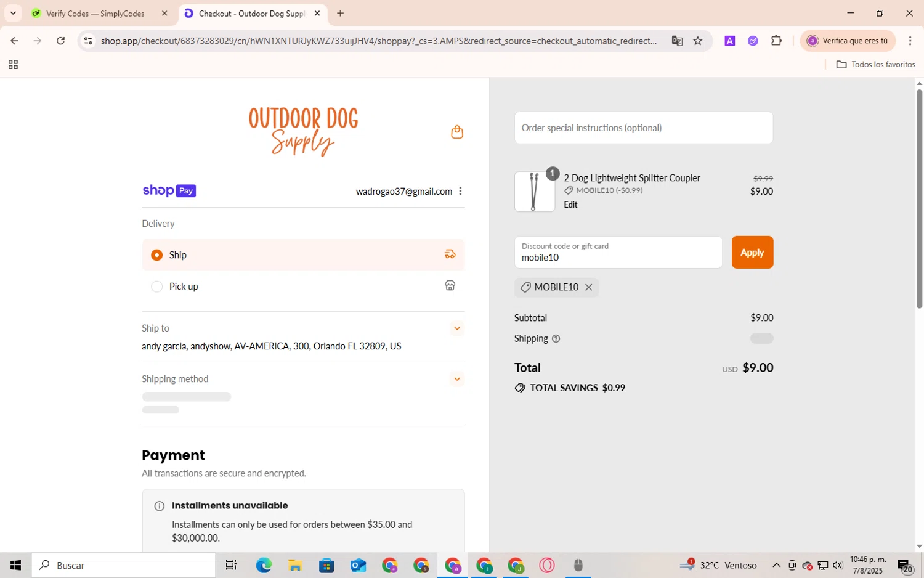924x578 pixels.
Task: Close the Verify Codes tab
Action: tap(164, 13)
